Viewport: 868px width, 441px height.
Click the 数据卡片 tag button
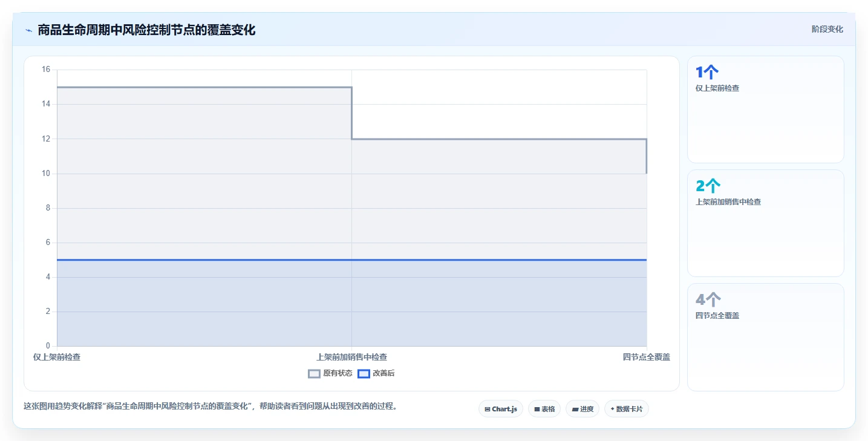(626, 409)
